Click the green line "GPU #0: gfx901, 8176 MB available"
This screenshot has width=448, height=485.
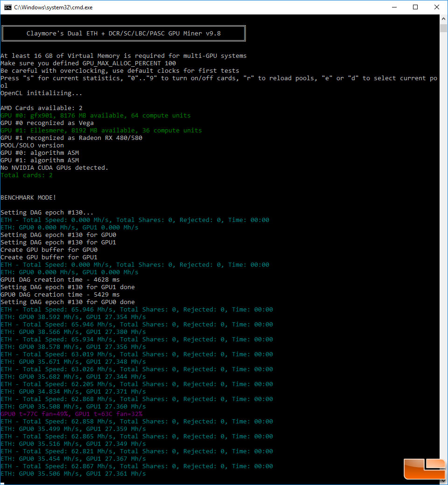pos(96,115)
